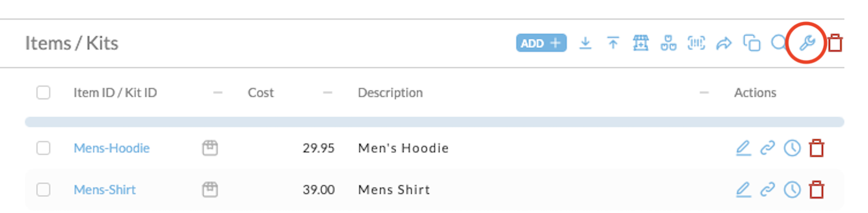This screenshot has height=213, width=868.
Task: Delete Mens-Shirt using its trash icon
Action: [817, 190]
